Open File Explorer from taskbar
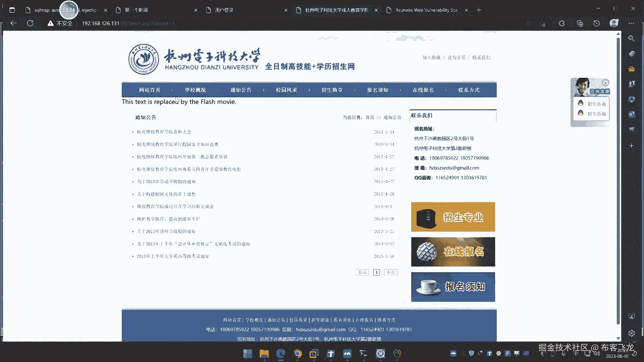 264,354
